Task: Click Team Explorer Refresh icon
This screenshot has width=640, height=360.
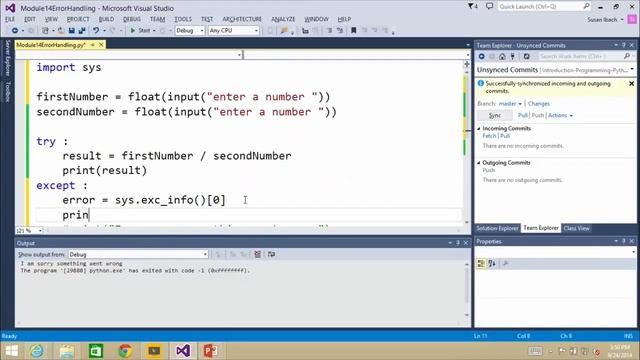Action: 527,56
